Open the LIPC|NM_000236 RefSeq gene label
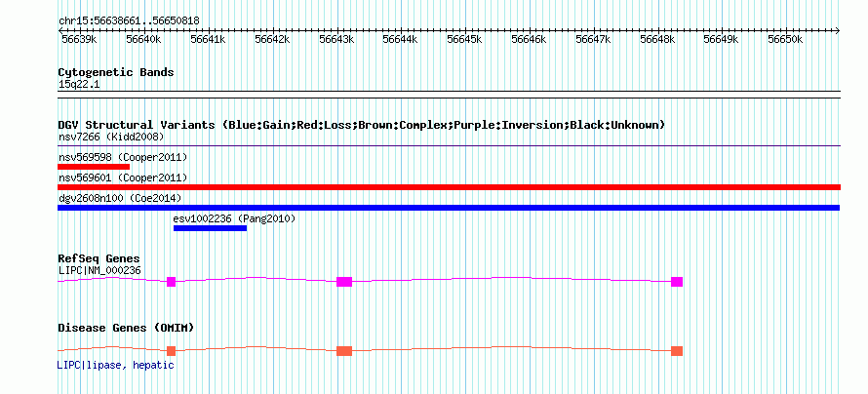Viewport: 868px width, 394px height. (99, 270)
